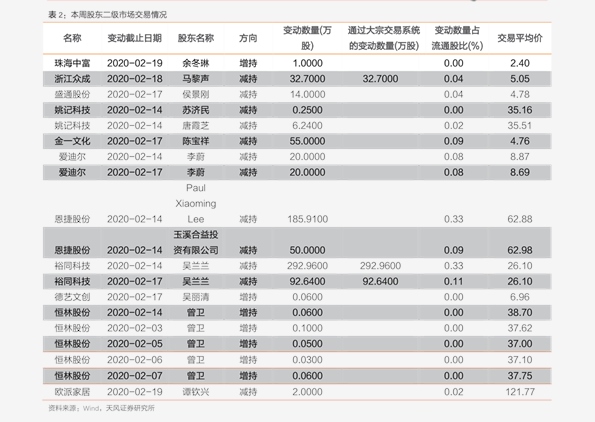Select the 292.9600 block trade quantity cell
This screenshot has width=595, height=422.
380,266
